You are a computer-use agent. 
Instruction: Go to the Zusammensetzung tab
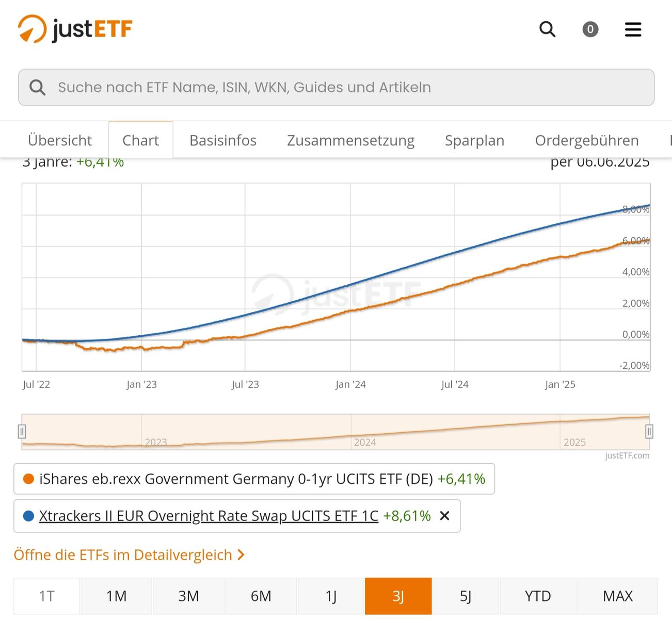[x=350, y=140]
